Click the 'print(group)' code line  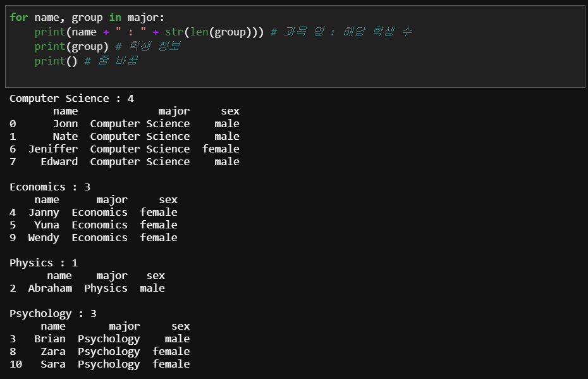click(107, 47)
